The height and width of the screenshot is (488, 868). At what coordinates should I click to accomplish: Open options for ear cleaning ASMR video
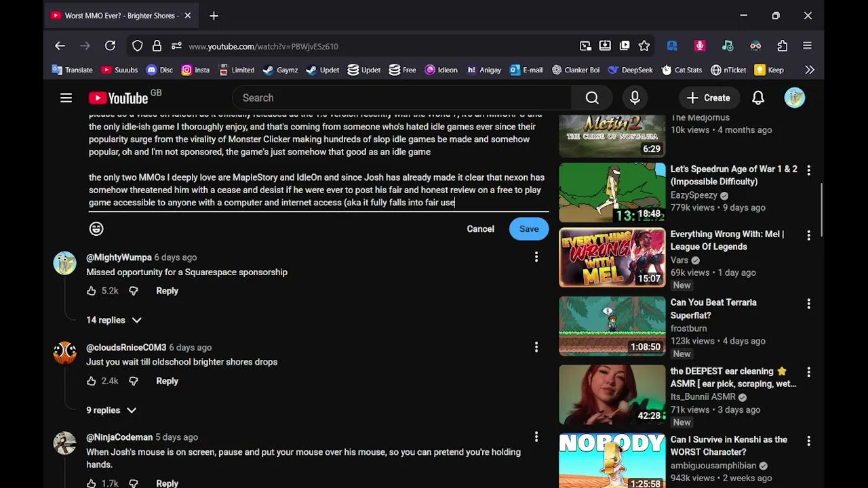click(808, 372)
